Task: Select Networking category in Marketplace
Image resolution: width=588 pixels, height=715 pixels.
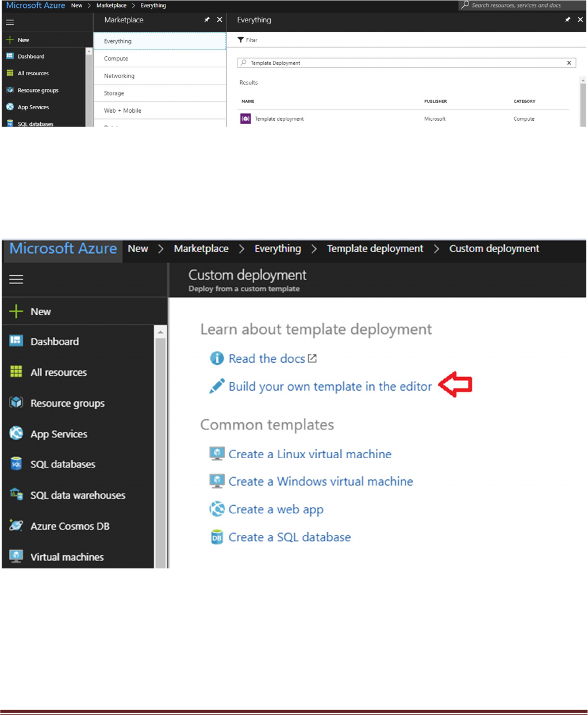Action: pos(160,76)
